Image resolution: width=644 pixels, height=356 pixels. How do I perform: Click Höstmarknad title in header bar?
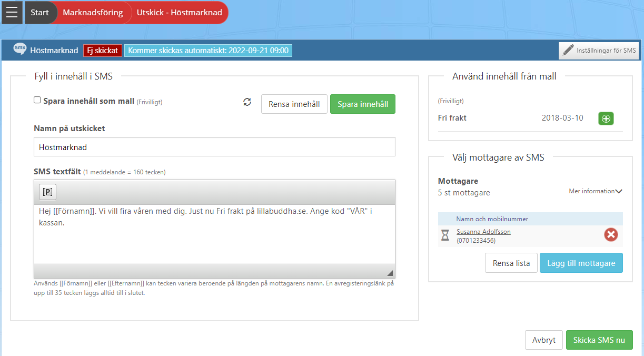coord(54,51)
